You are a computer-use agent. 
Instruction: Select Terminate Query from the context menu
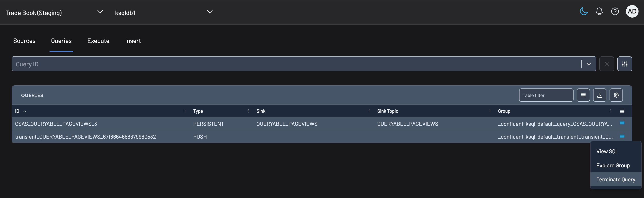click(x=615, y=179)
